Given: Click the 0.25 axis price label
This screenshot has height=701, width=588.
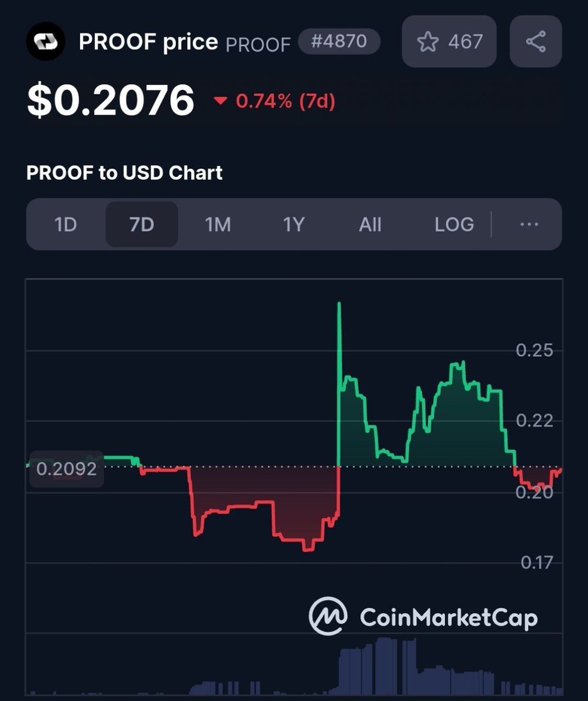Looking at the screenshot, I should [x=534, y=350].
